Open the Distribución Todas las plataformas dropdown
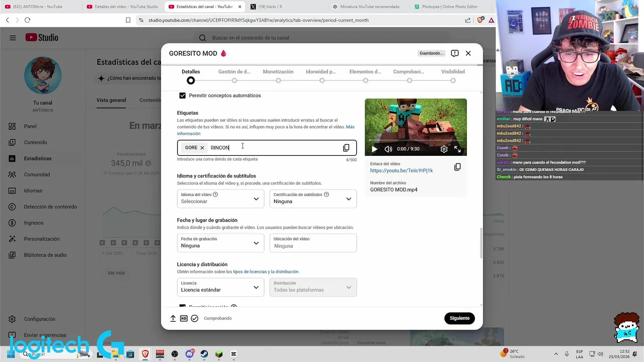 313,287
